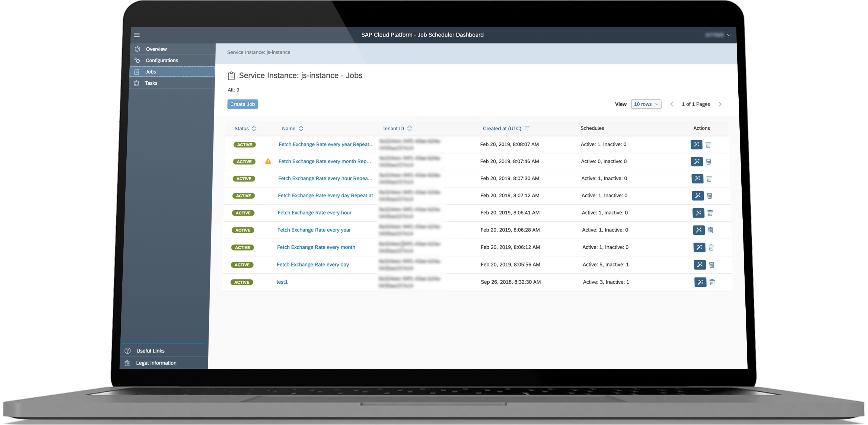Toggle sorting on the Name column
The image size is (868, 425).
301,128
